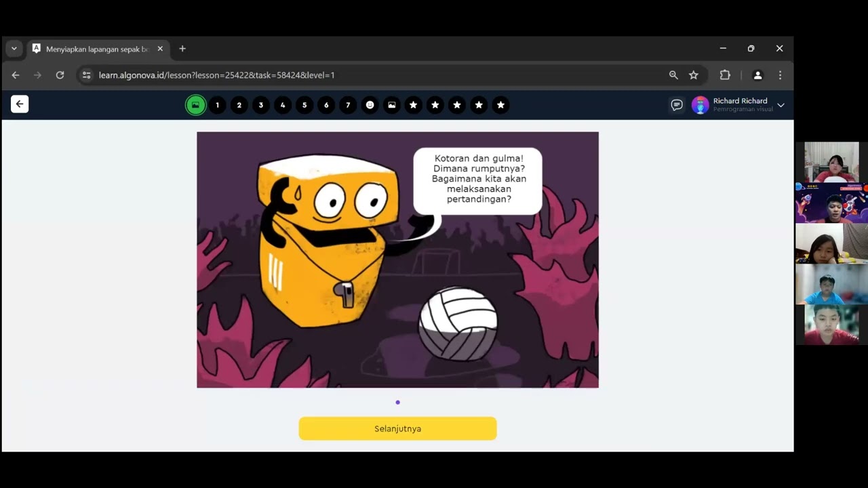Select the green image step icon

(x=195, y=105)
